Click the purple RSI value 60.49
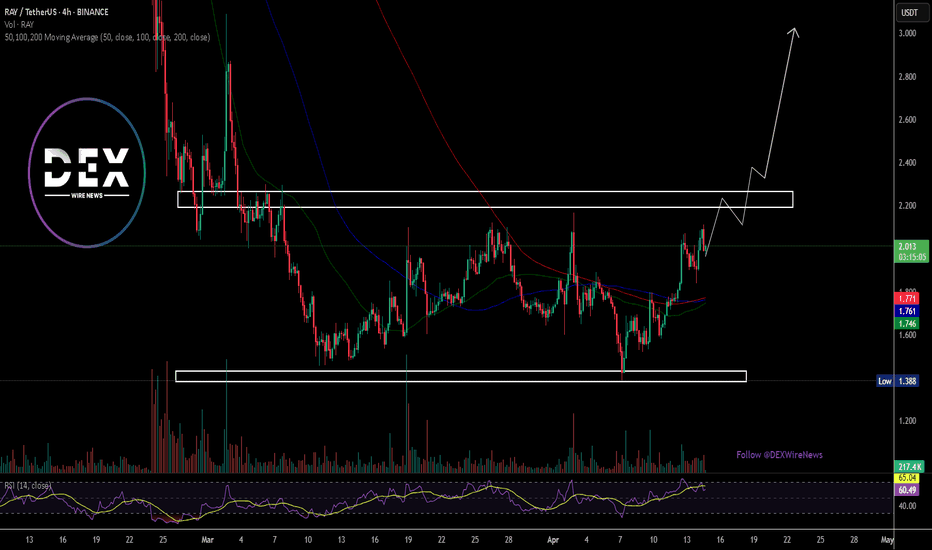932x550 pixels. 907,490
